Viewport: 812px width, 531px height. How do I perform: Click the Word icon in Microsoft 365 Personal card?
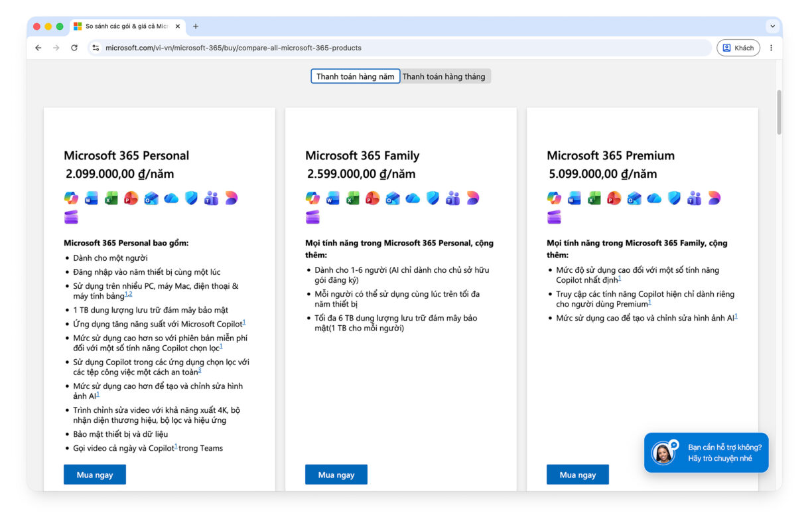click(91, 198)
